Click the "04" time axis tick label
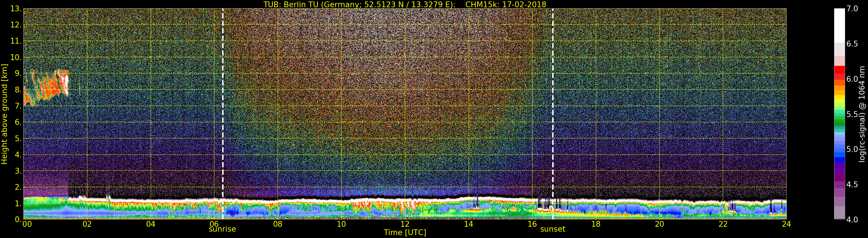This screenshot has height=238, width=868. 151,224
